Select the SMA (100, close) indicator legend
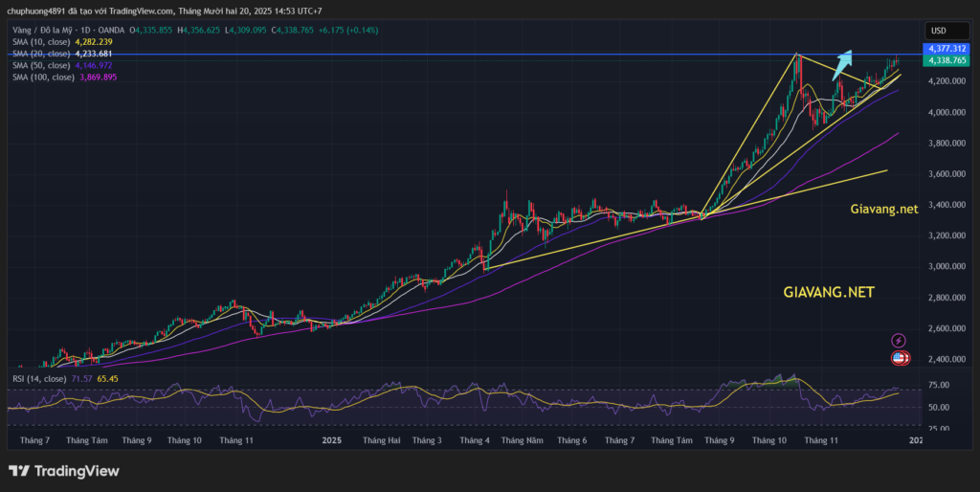The height and width of the screenshot is (492, 980). pyautogui.click(x=42, y=78)
